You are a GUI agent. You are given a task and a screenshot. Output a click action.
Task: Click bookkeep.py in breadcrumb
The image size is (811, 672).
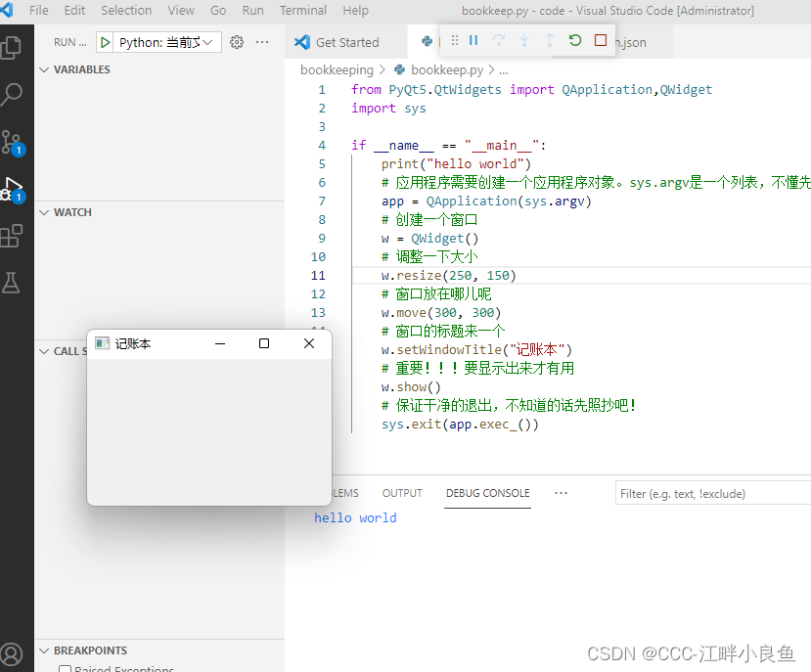[447, 69]
